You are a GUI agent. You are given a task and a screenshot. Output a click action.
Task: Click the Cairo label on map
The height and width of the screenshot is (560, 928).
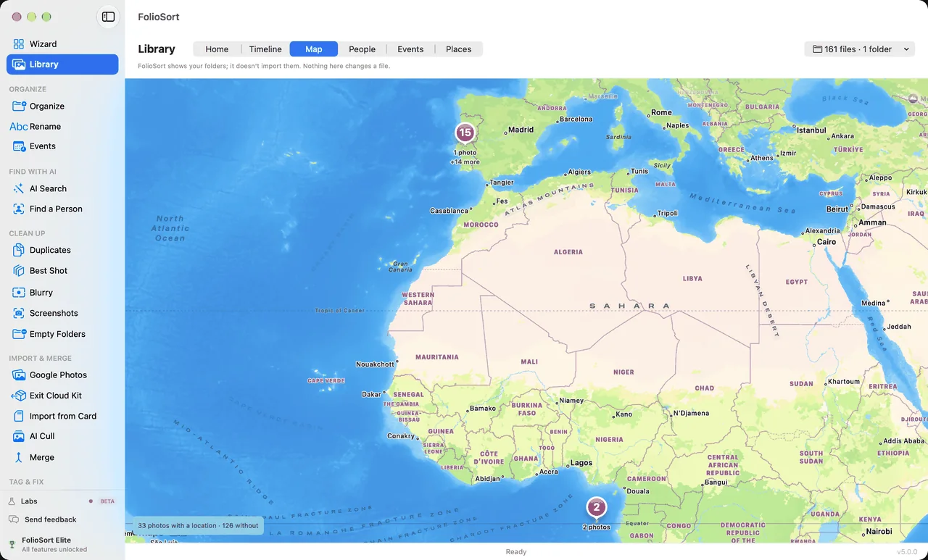point(826,242)
